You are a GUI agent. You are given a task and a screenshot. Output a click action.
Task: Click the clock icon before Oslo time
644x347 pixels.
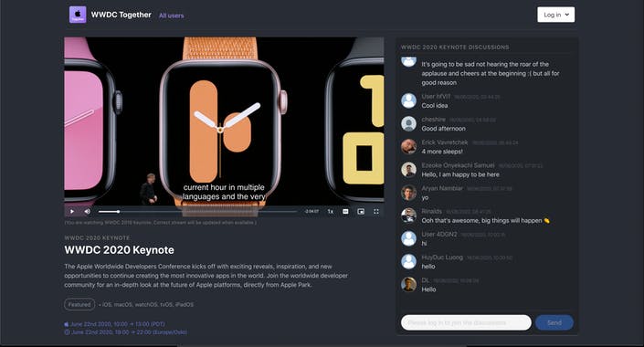[x=67, y=332]
